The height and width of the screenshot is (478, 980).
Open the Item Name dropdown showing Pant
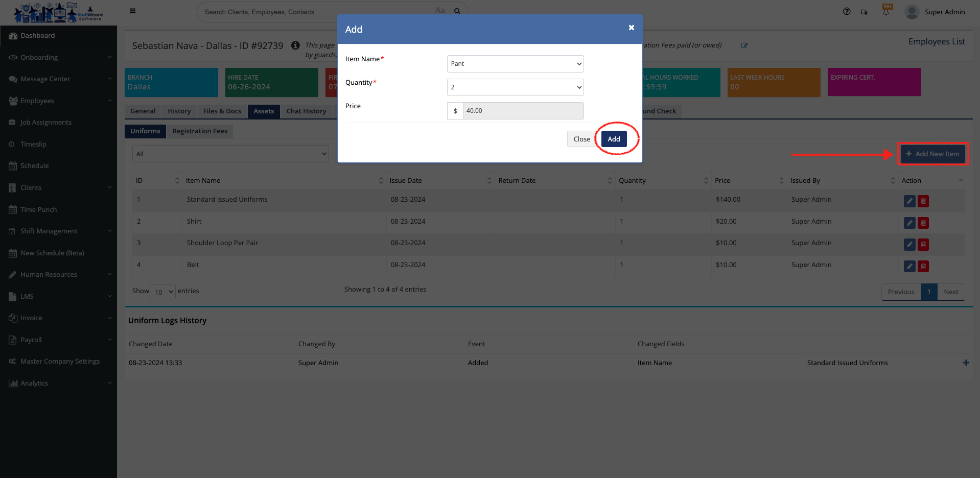(515, 64)
